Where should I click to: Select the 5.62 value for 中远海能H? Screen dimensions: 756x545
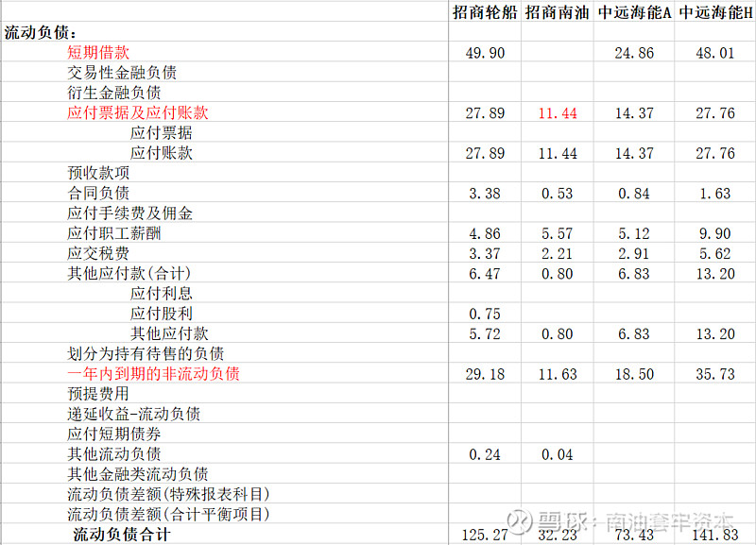tap(715, 254)
